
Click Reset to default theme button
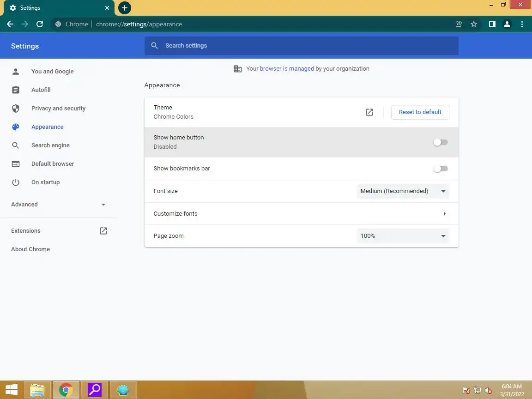click(x=420, y=112)
